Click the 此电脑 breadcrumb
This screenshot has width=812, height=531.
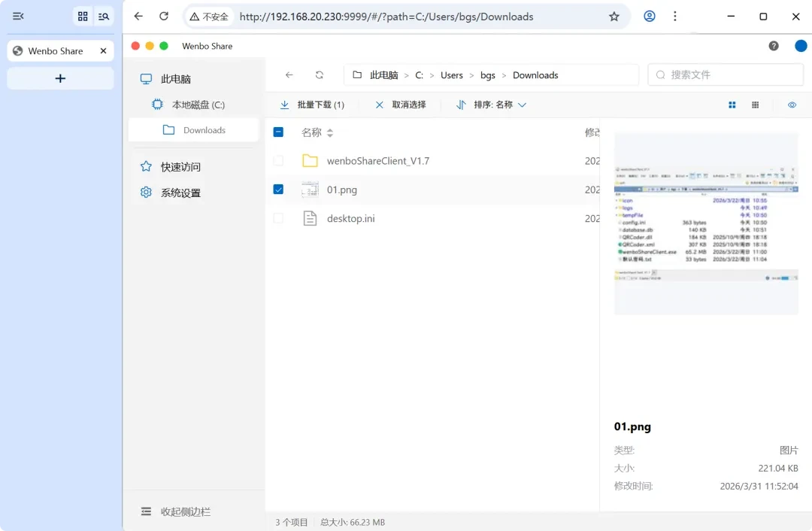click(383, 75)
